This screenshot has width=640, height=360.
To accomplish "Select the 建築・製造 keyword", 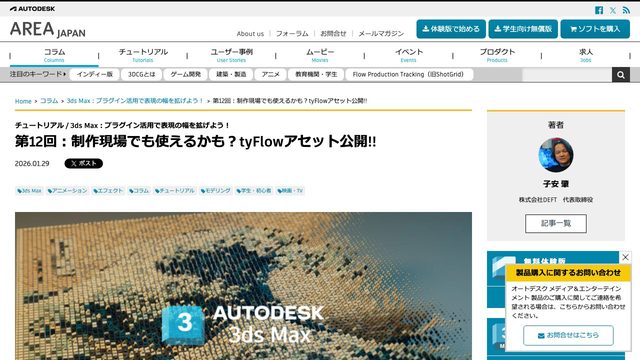I will 231,74.
